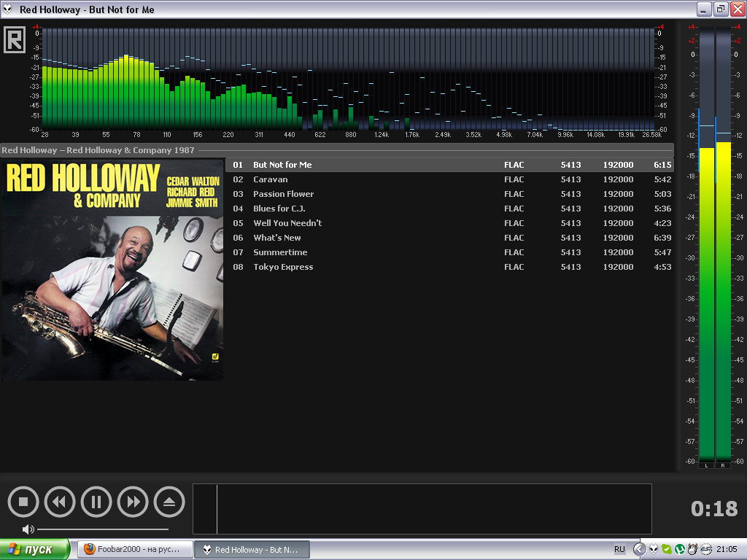Screen dimensions: 747x560
Task: Click the green checkmark tray icon
Action: pyautogui.click(x=667, y=550)
